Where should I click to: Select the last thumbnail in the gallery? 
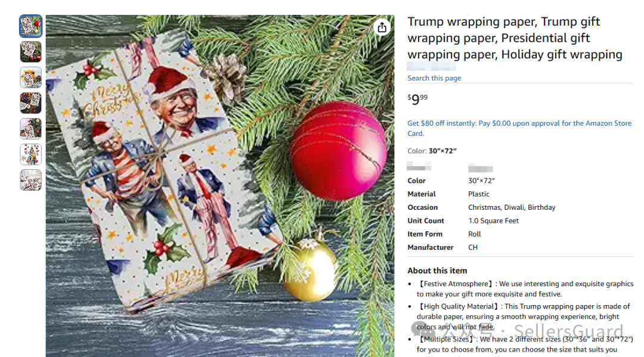[x=31, y=180]
